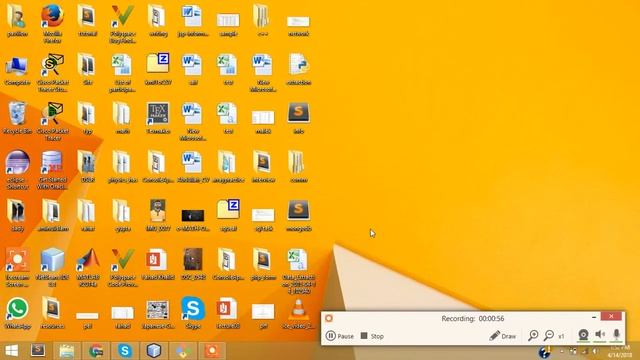
Task: Click the x1 zoom level text
Action: point(561,336)
